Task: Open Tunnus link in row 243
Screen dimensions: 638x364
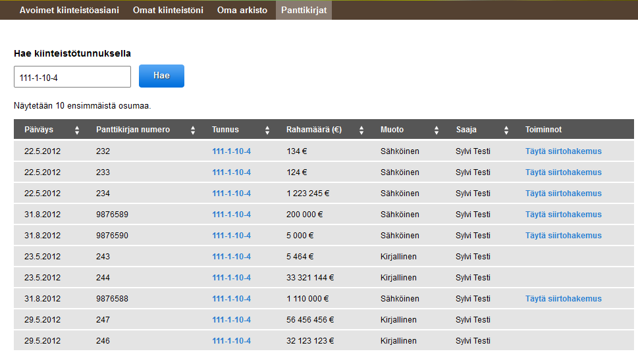Action: [232, 257]
